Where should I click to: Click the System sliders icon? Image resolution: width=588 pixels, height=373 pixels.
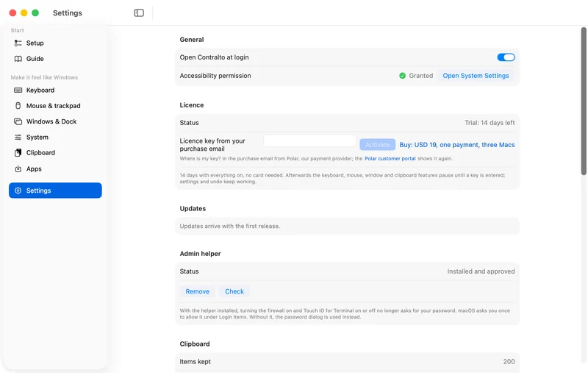[x=18, y=138]
